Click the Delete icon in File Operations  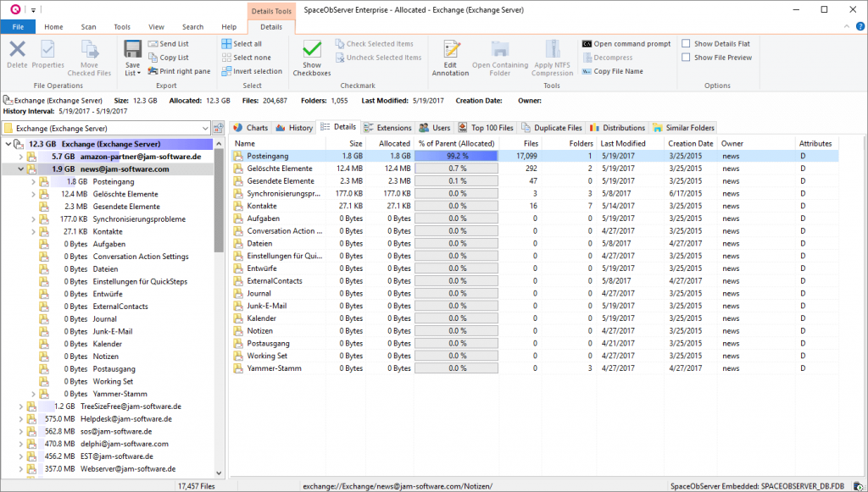point(17,50)
